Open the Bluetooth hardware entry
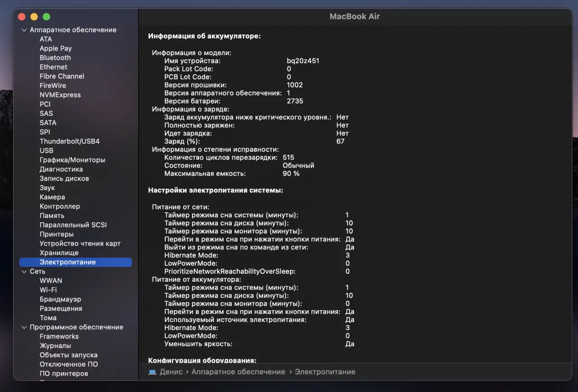Image resolution: width=578 pixels, height=392 pixels. [55, 58]
